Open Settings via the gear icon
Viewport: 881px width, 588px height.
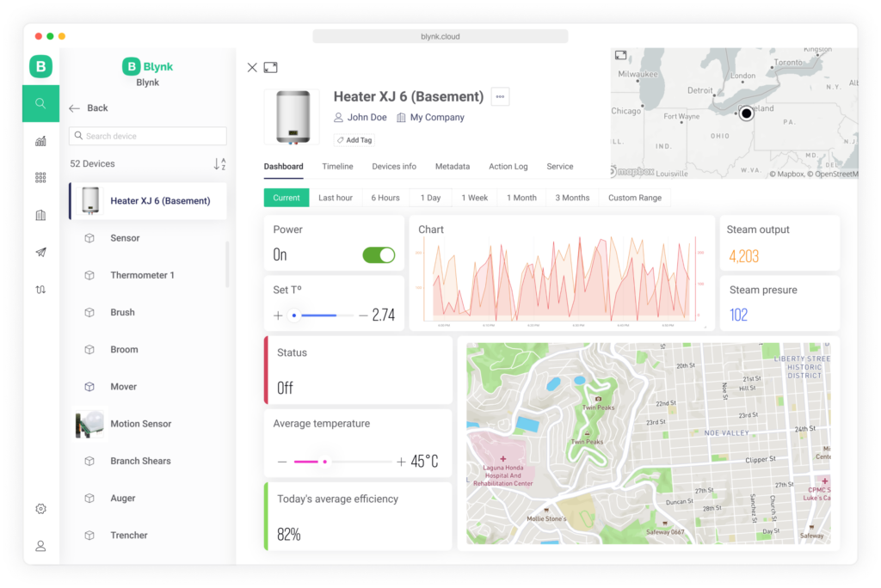coord(40,508)
